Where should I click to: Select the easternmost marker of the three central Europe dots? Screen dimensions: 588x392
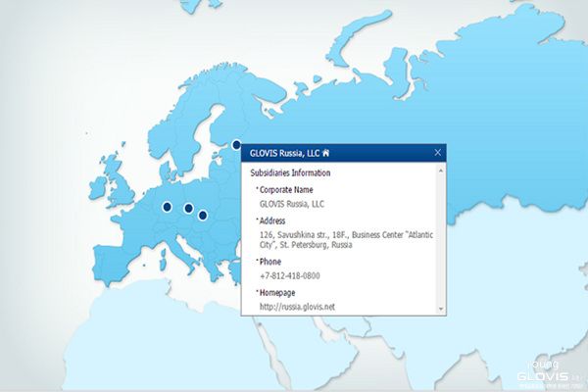pos(203,216)
